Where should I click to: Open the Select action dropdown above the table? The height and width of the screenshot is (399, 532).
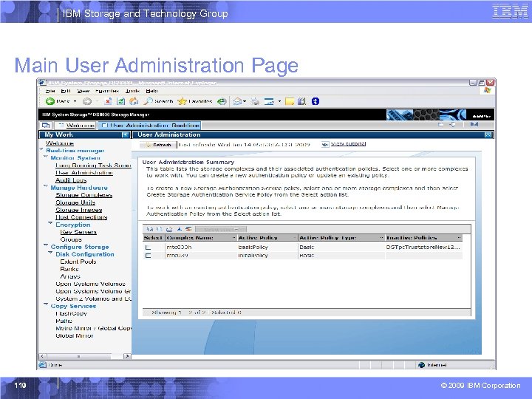tap(221, 229)
